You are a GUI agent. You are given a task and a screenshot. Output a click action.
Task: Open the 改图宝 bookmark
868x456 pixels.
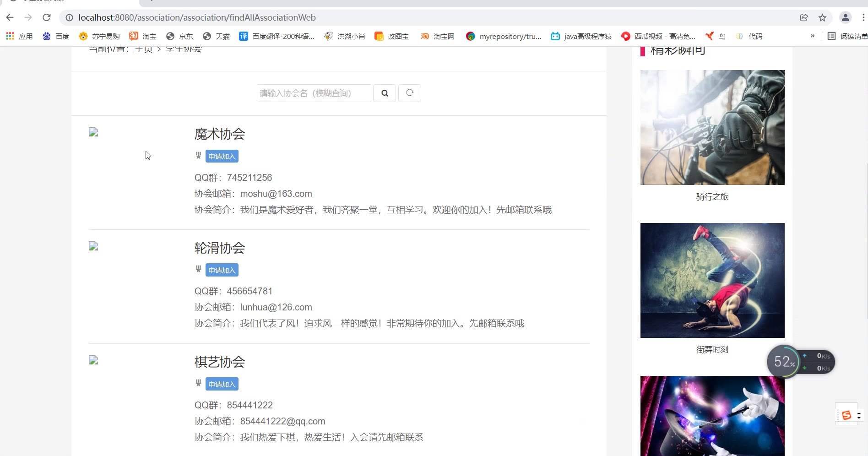click(392, 36)
